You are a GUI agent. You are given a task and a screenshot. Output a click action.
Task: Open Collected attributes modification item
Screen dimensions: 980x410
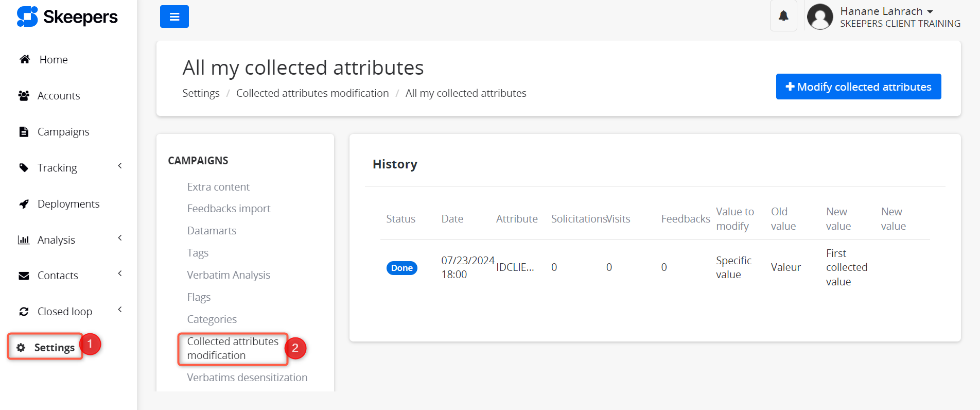click(233, 349)
